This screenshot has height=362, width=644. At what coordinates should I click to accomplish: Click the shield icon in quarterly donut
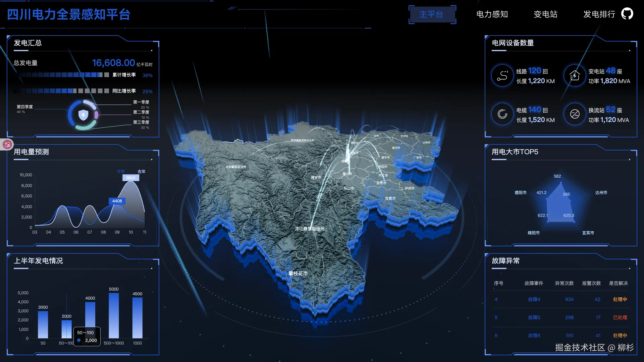[x=83, y=115]
